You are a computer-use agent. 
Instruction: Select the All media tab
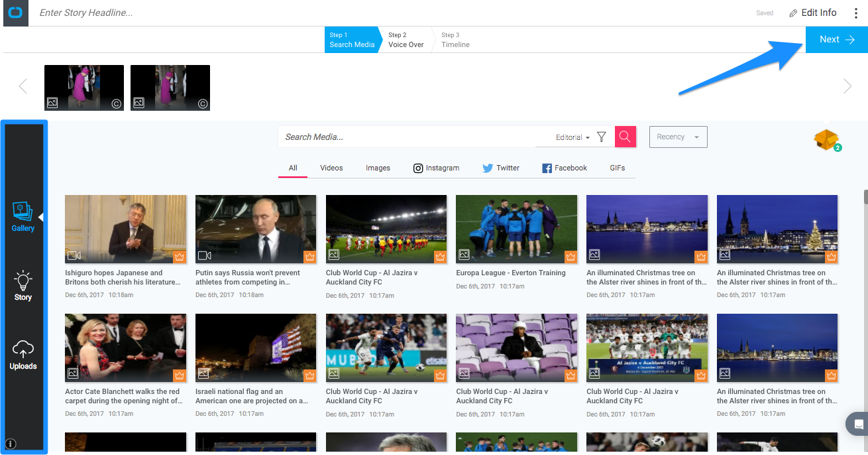point(293,168)
